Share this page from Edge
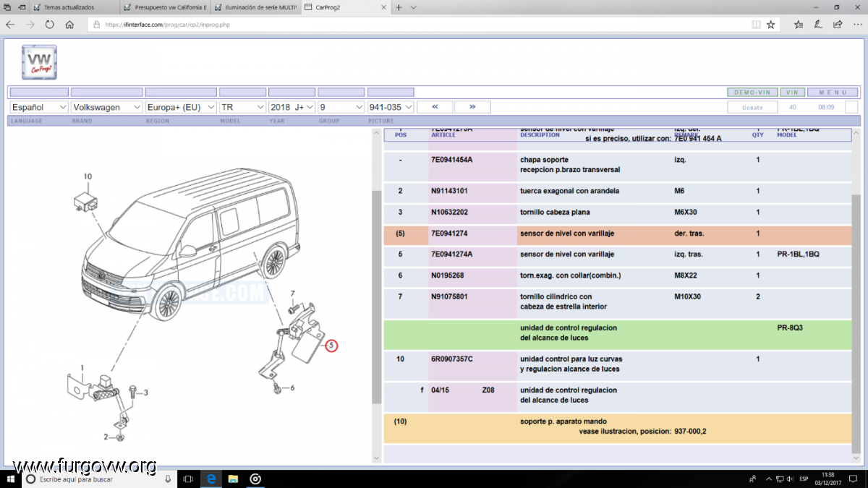The width and height of the screenshot is (868, 488). (838, 24)
